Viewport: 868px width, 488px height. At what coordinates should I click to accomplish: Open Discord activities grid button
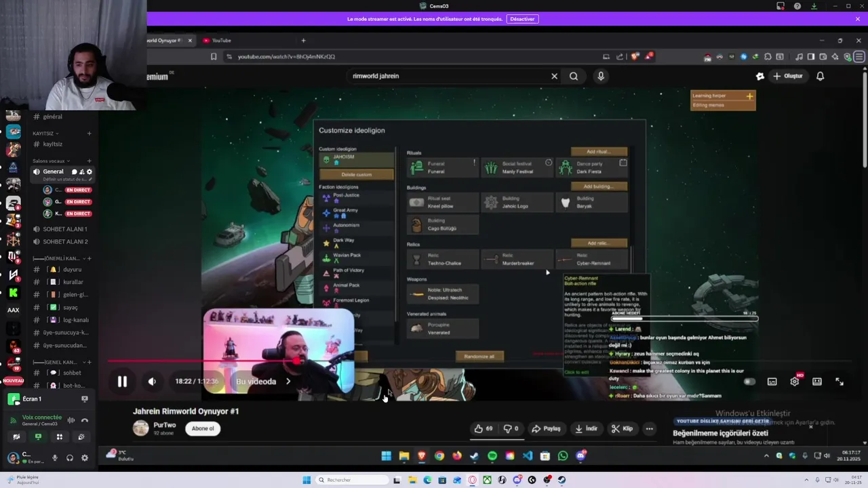coord(60,437)
